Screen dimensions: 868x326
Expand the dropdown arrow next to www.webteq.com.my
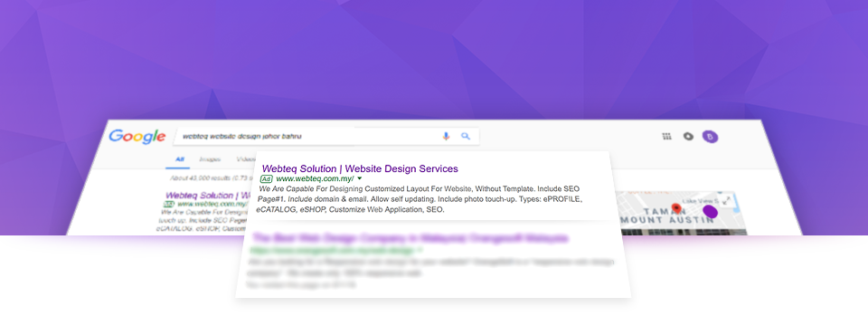pos(359,178)
